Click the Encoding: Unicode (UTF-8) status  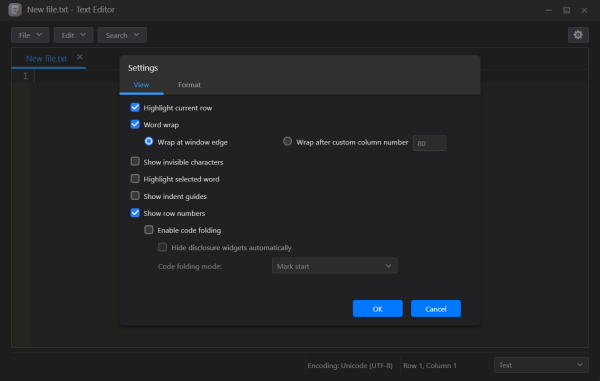click(x=350, y=366)
